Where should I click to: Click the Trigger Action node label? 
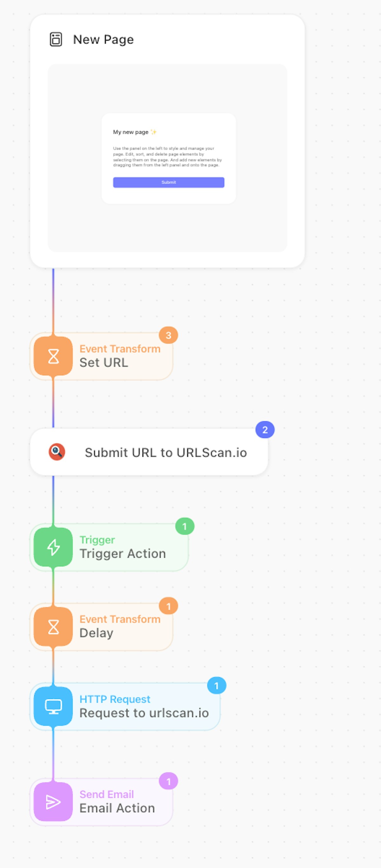click(x=122, y=554)
